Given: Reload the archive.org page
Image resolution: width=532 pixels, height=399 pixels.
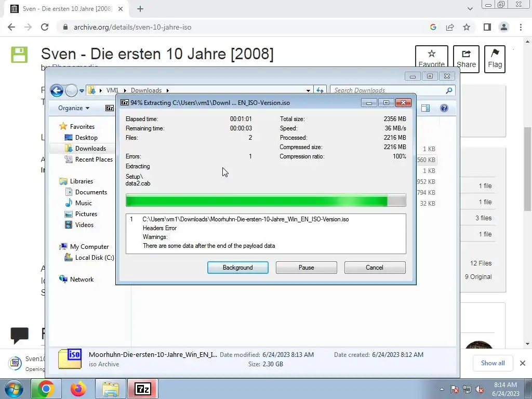Looking at the screenshot, I should (45, 27).
